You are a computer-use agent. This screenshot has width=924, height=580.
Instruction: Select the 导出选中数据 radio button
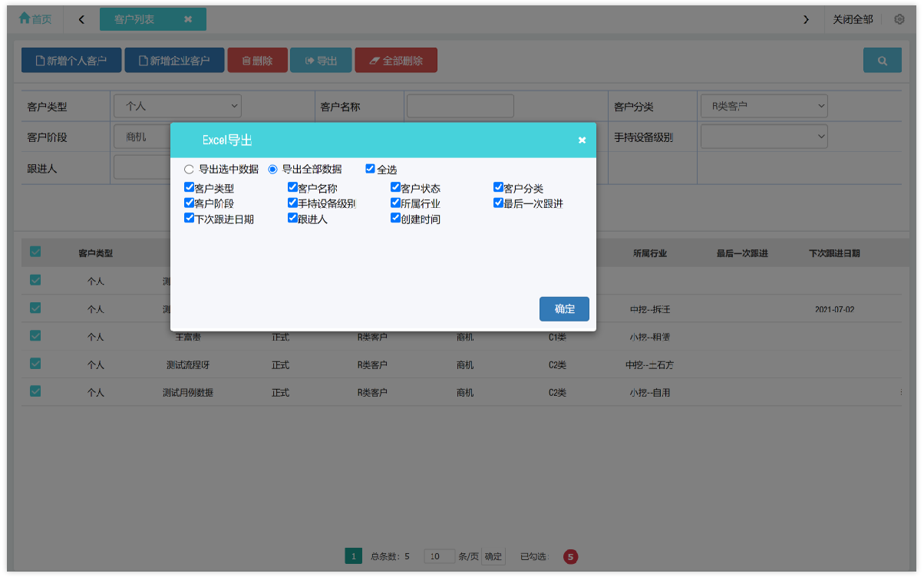(188, 169)
